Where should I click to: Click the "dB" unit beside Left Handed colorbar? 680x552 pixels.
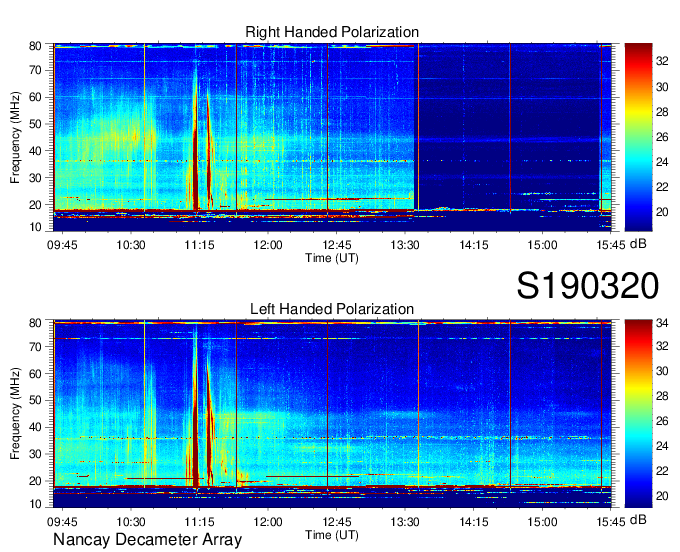[638, 519]
